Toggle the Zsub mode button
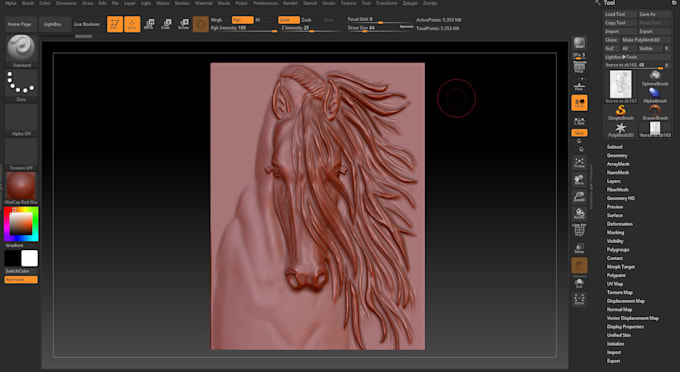Viewport: 680px width, 372px height. tap(307, 20)
